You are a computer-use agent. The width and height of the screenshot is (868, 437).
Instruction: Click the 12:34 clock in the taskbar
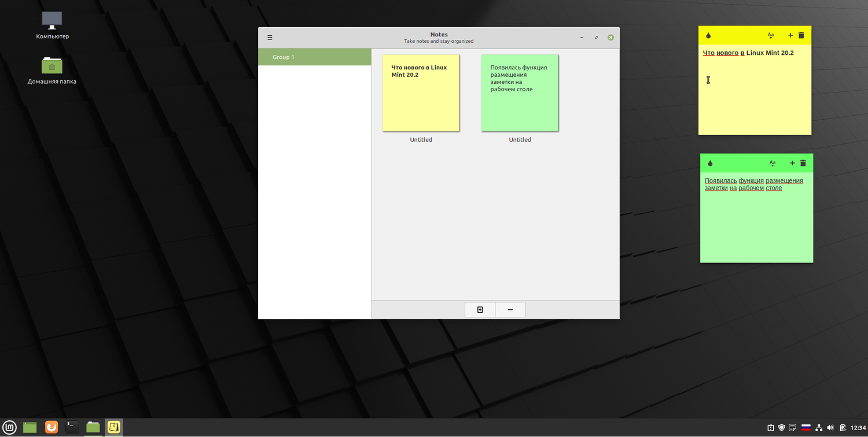point(858,428)
